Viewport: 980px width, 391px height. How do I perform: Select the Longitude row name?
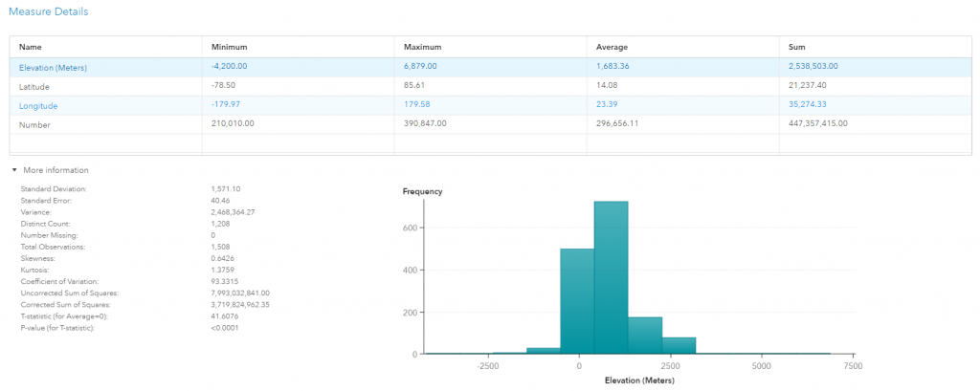[x=38, y=105]
